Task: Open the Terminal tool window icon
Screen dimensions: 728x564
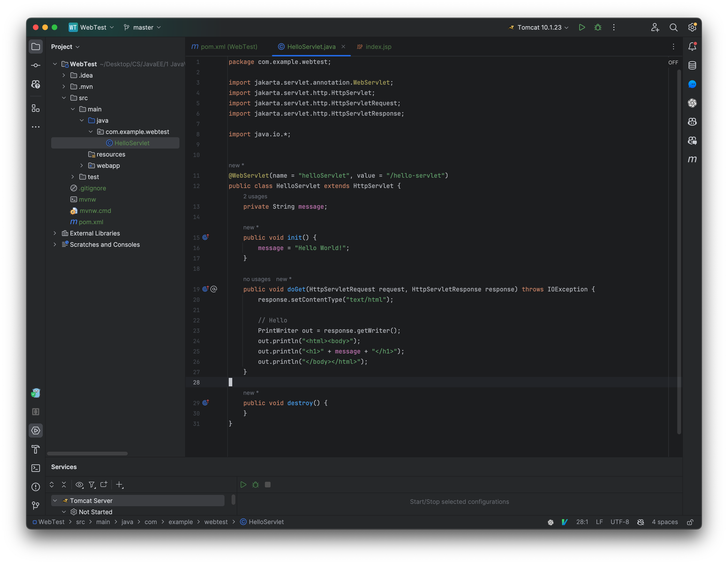Action: tap(36, 468)
